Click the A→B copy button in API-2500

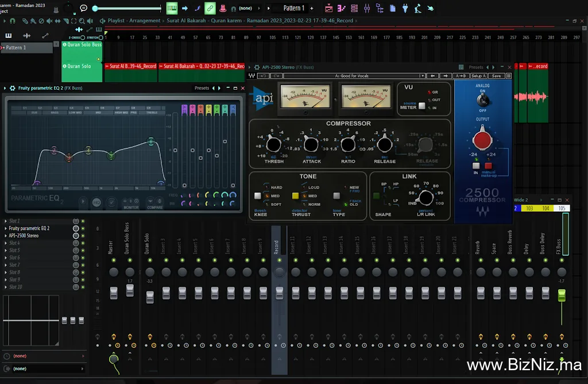click(x=461, y=76)
